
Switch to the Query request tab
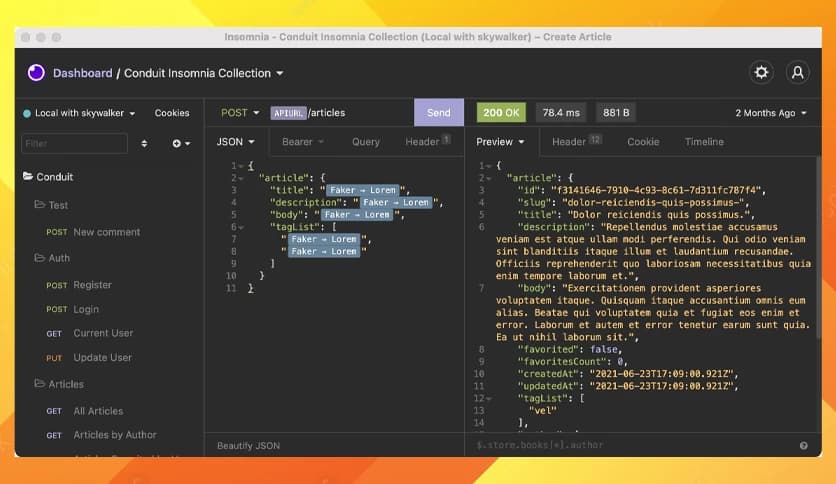[366, 142]
